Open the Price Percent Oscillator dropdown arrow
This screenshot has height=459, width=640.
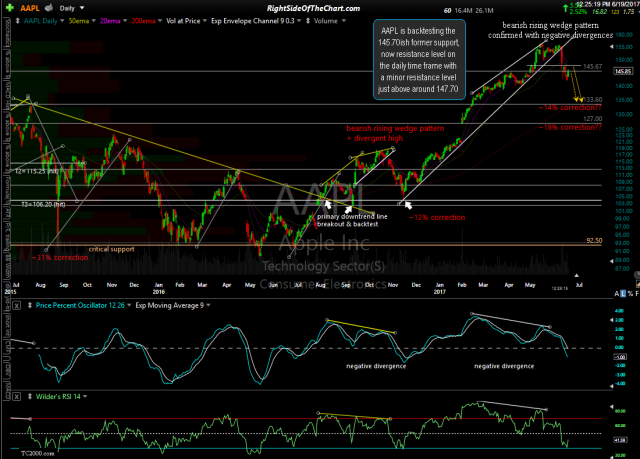pyautogui.click(x=129, y=305)
